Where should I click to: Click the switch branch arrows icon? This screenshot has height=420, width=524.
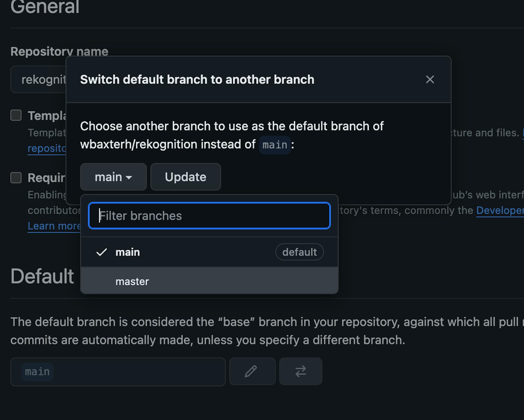tap(300, 371)
